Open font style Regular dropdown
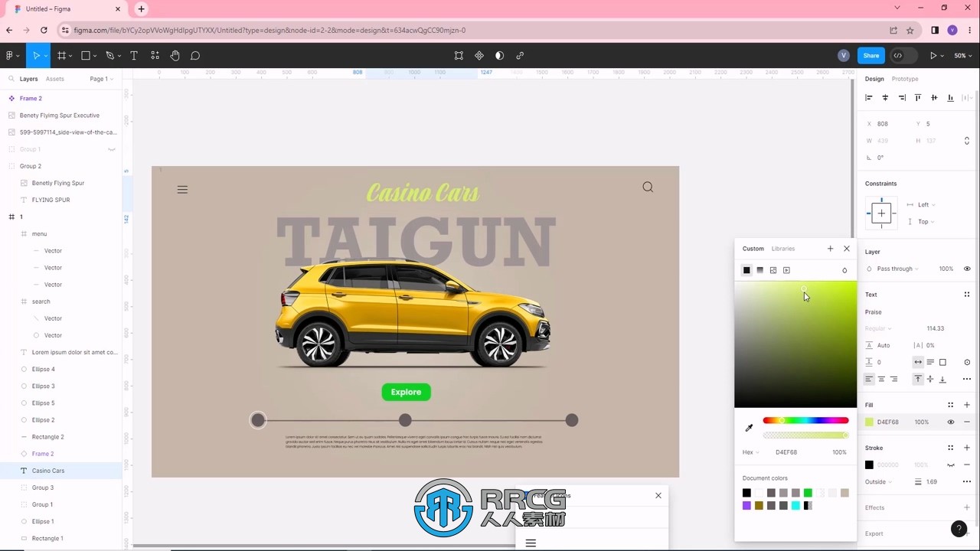Image resolution: width=980 pixels, height=551 pixels. (877, 328)
